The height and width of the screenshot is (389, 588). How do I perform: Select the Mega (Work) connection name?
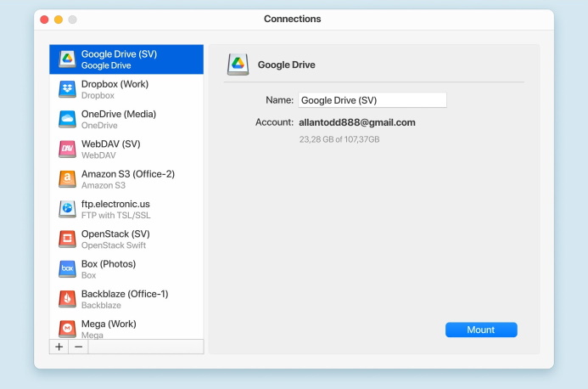coord(109,324)
